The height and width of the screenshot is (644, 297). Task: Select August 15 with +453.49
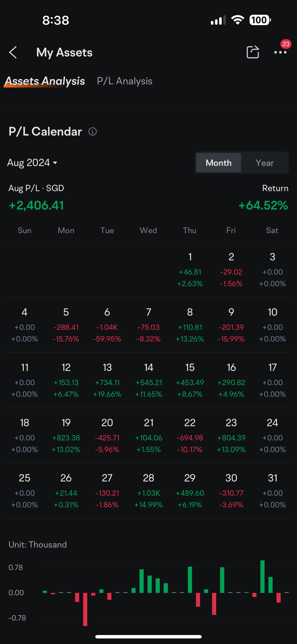pyautogui.click(x=190, y=381)
